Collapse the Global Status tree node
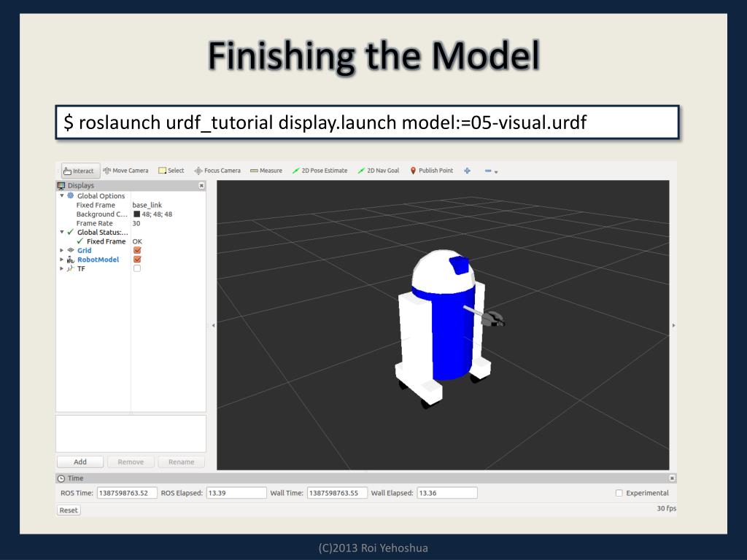Viewport: 747px width, 560px height. [61, 232]
